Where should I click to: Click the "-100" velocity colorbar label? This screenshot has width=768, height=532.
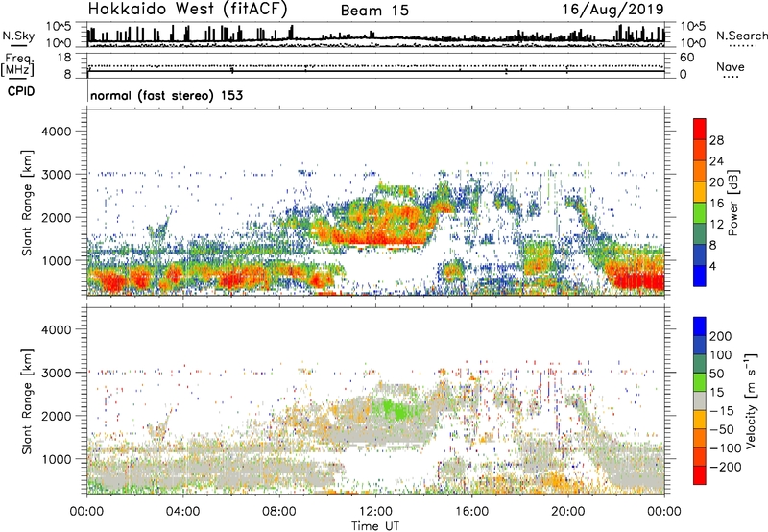pyautogui.click(x=726, y=448)
